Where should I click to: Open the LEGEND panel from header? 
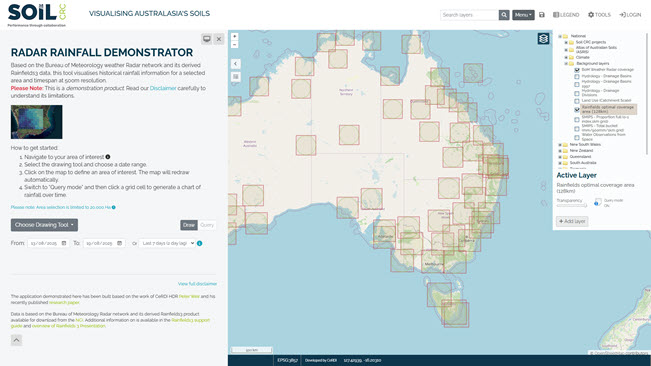pyautogui.click(x=566, y=15)
